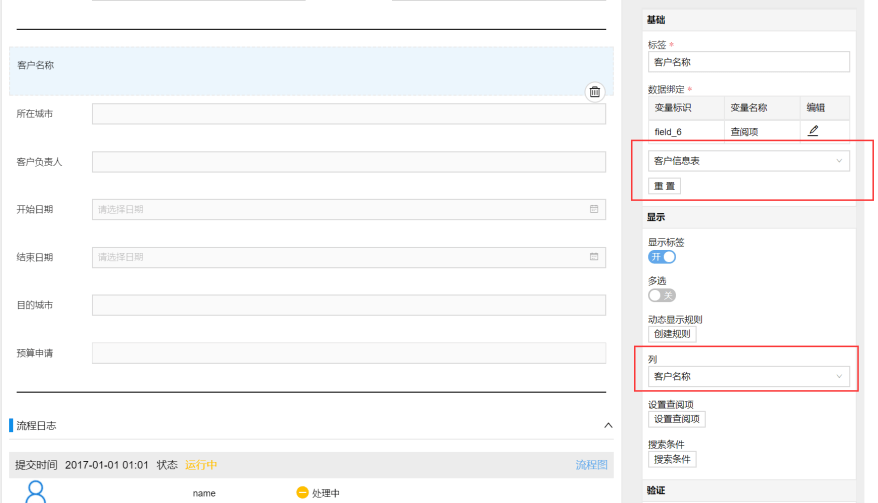Viewport: 878px width, 503px height.
Task: Click the 标签 text input field
Action: point(748,62)
